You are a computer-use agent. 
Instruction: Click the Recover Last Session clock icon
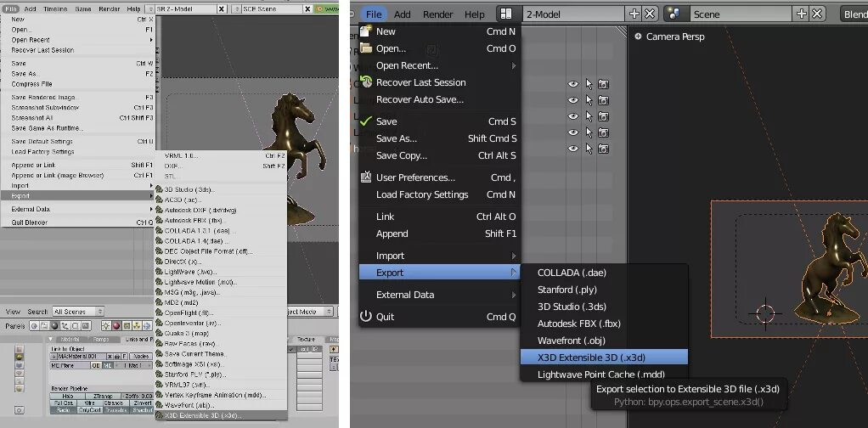(x=365, y=82)
